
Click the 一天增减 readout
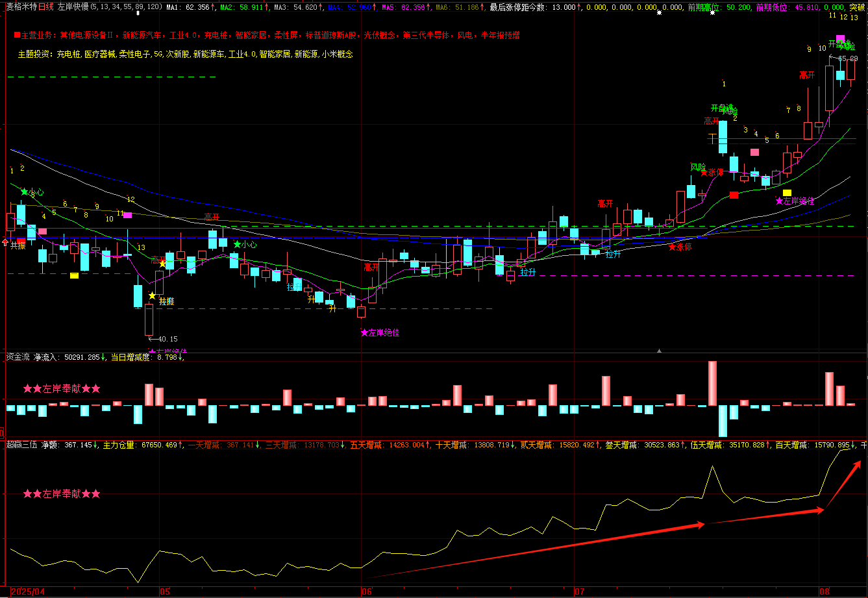[224, 445]
